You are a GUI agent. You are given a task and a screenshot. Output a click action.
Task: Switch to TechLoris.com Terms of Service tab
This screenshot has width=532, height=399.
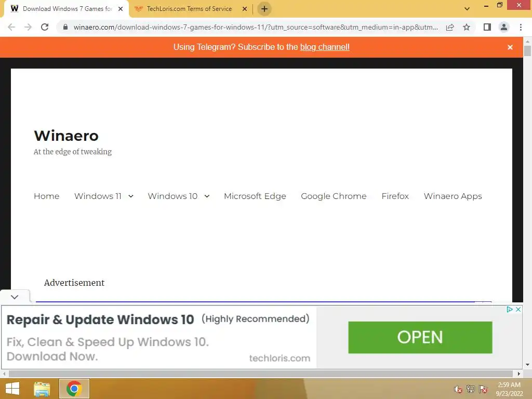(189, 9)
